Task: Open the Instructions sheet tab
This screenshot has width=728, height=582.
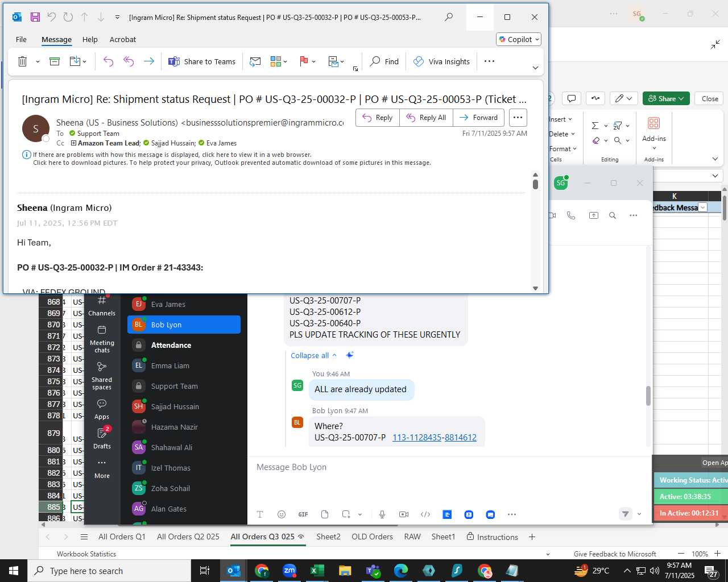Action: click(x=492, y=537)
